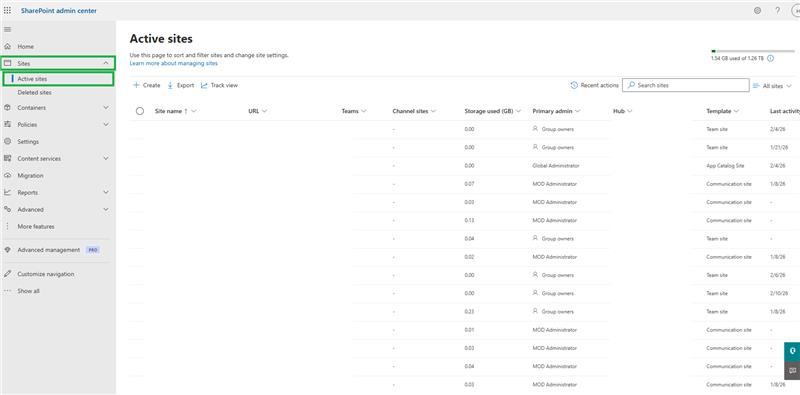Collapse navigation with the hamburger icon

pos(7,29)
